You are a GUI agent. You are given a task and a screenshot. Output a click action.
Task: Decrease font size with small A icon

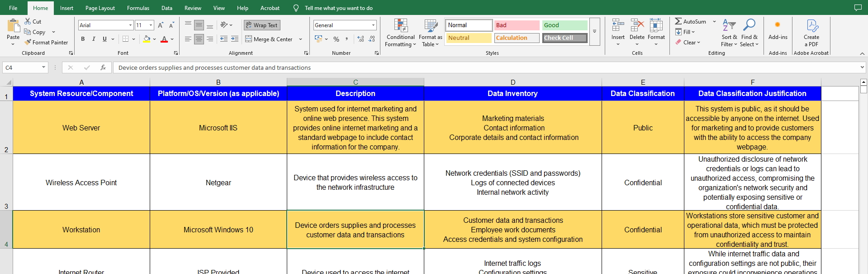[171, 25]
